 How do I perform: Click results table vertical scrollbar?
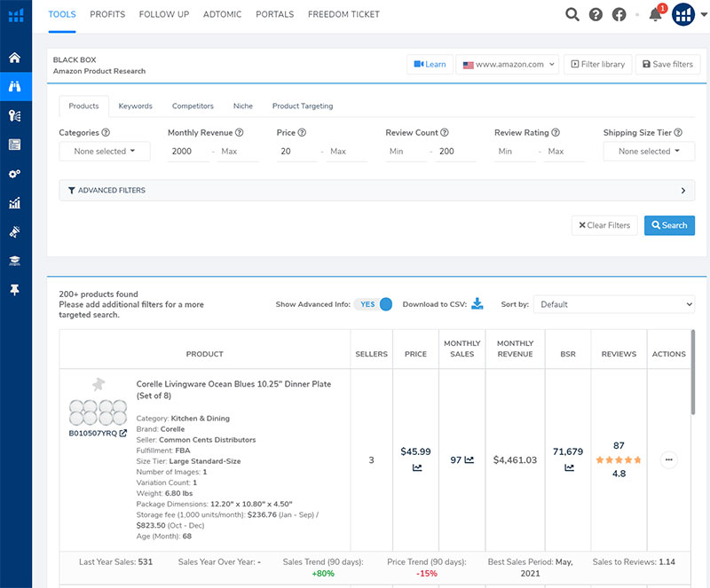click(692, 372)
